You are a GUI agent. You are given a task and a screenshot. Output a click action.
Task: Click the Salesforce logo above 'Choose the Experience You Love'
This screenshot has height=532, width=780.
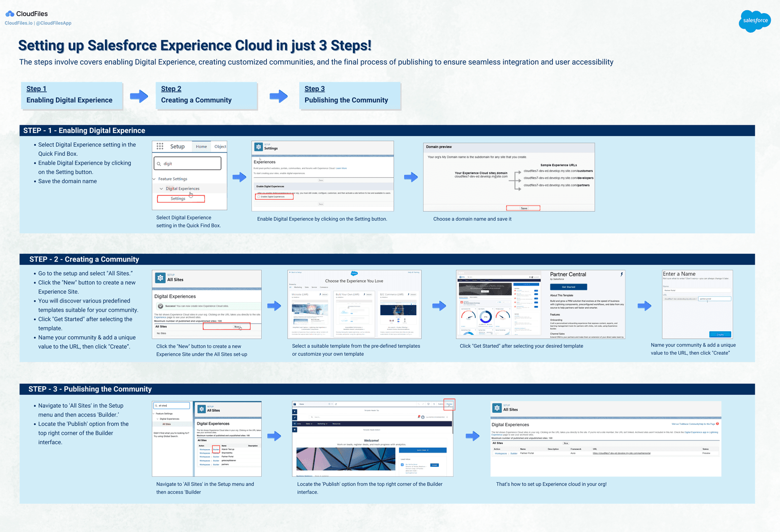point(354,273)
